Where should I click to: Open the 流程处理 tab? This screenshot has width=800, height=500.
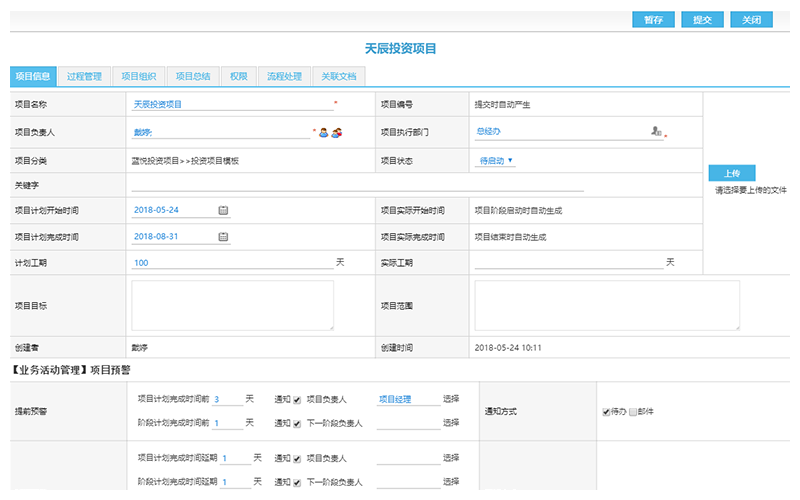[284, 76]
